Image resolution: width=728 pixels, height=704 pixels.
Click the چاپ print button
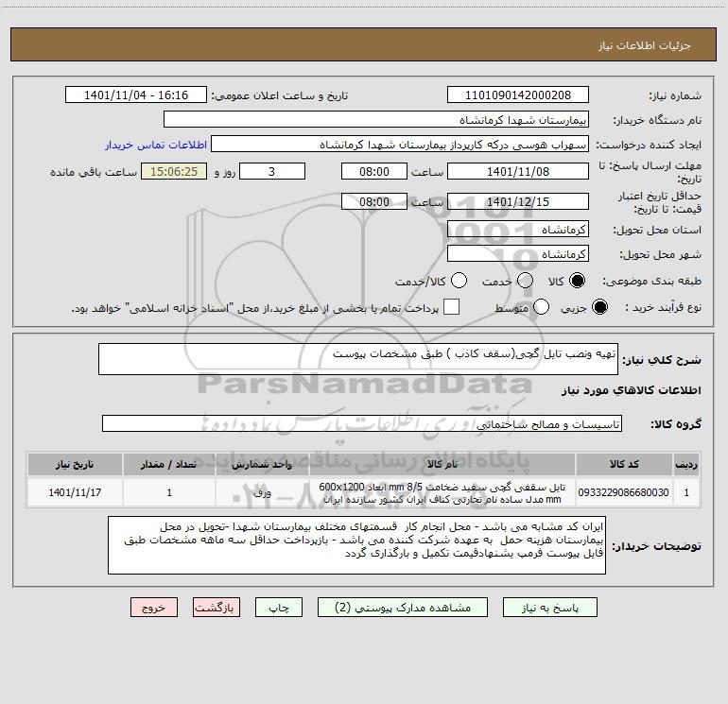tap(279, 608)
